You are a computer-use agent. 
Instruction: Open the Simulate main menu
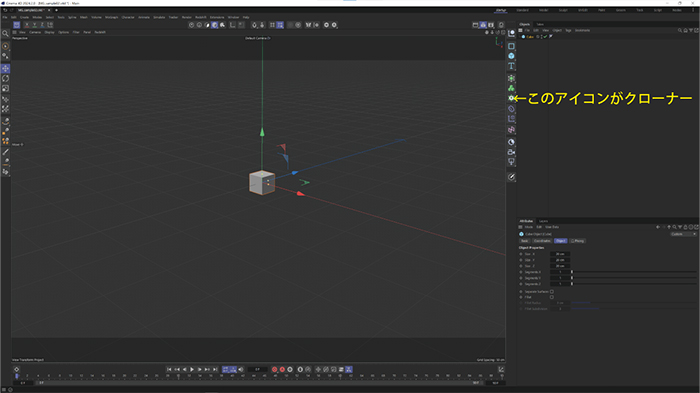point(159,17)
